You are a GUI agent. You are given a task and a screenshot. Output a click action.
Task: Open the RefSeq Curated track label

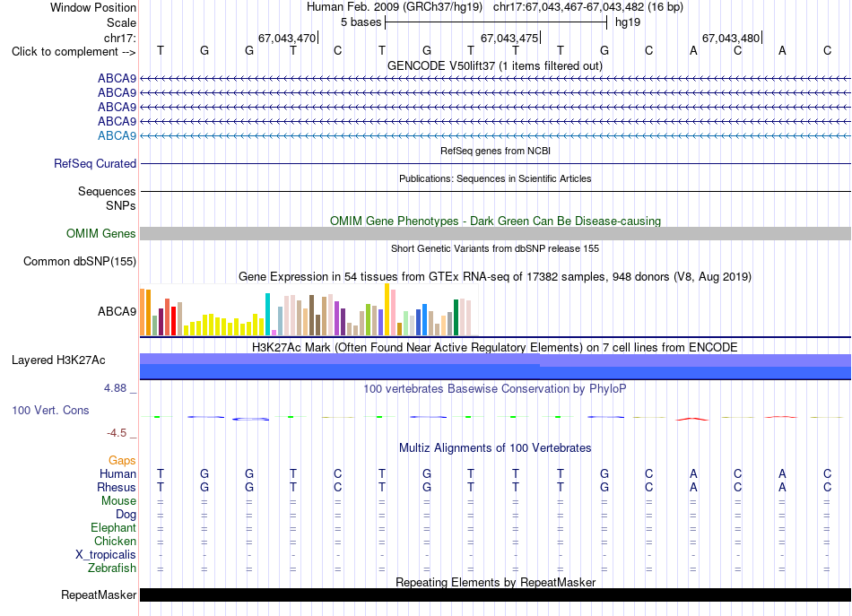(x=94, y=163)
